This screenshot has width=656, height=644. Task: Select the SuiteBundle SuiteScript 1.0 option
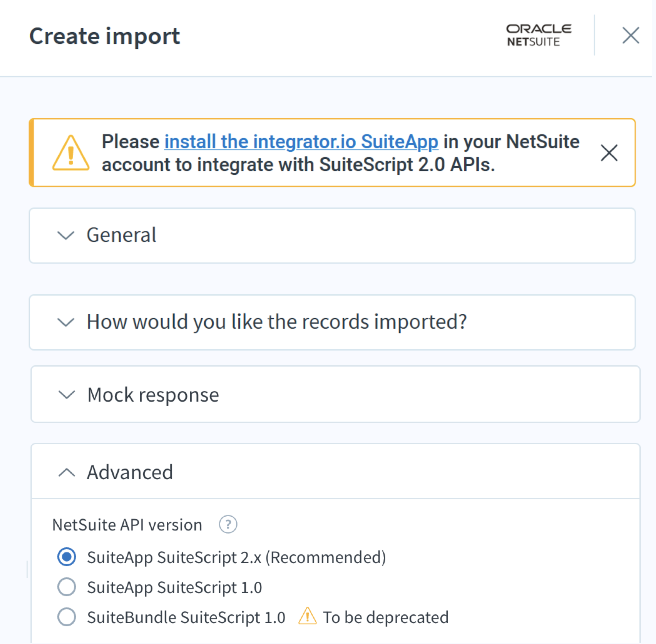click(67, 616)
